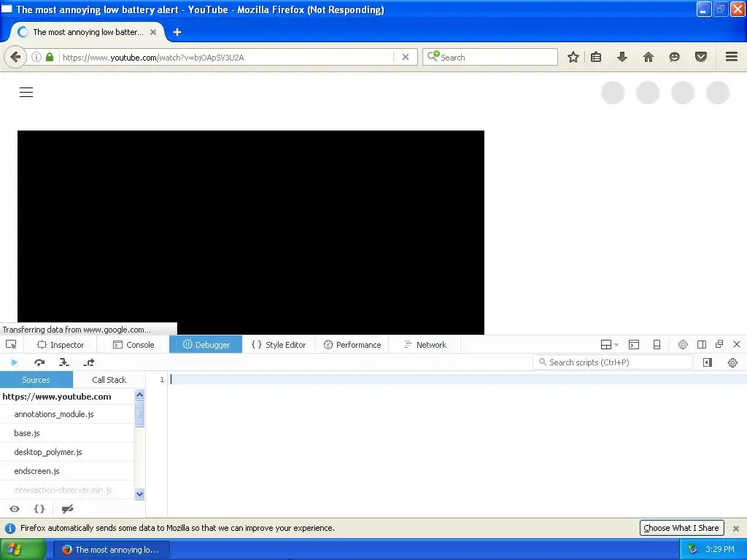Select the Debugger tab
This screenshot has height=560, width=747.
[x=206, y=345]
